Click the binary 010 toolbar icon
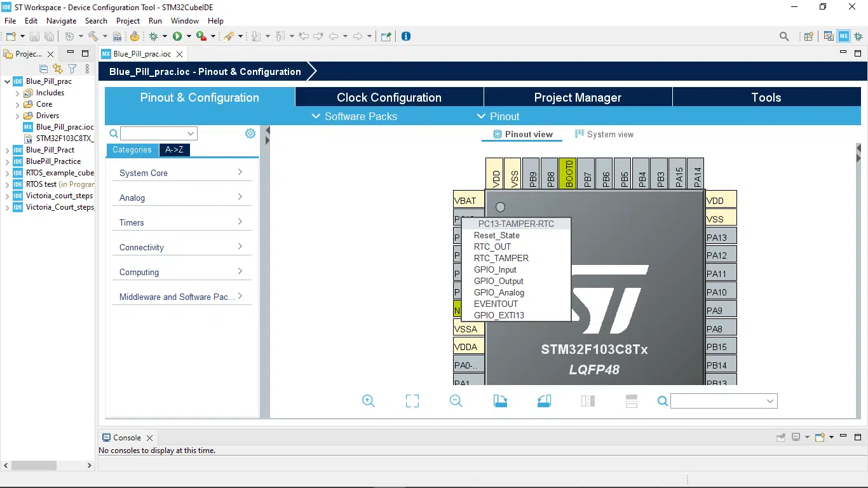Viewport: 868px width, 488px height. click(118, 36)
